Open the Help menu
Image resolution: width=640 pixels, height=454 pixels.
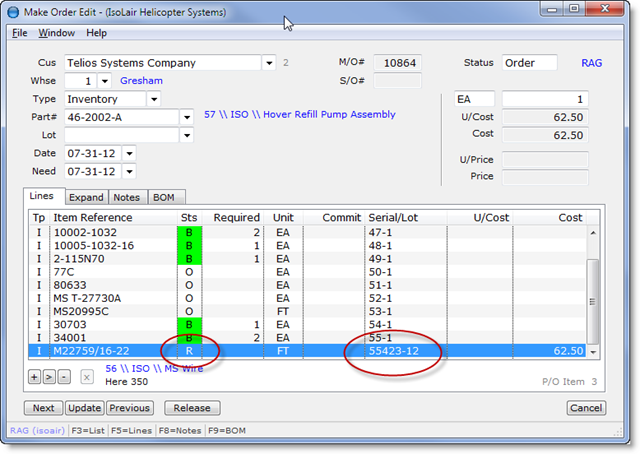[x=96, y=33]
